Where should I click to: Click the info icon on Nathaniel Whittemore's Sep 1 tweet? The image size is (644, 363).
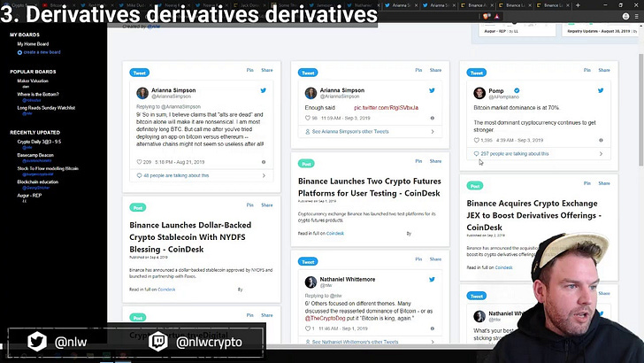(432, 328)
